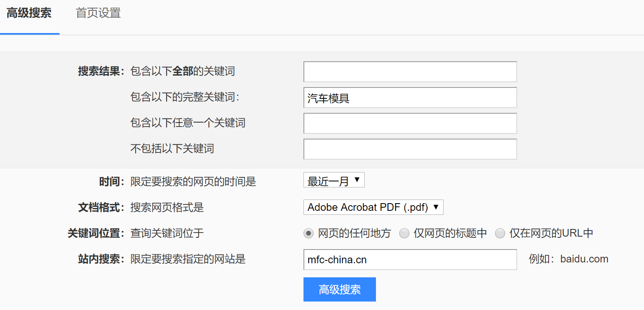Viewport: 644px width, 310px height.
Task: Click the 不包括以下关键词 input field
Action: (410, 149)
